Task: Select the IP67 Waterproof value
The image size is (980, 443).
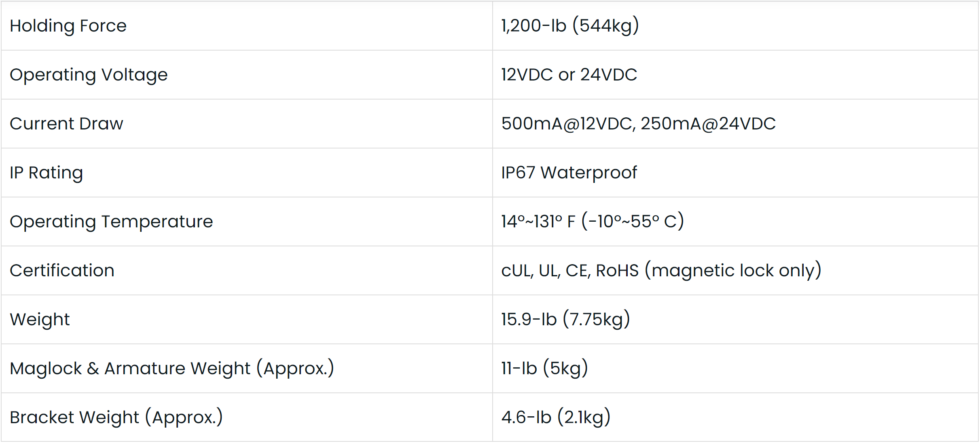Action: pyautogui.click(x=569, y=173)
